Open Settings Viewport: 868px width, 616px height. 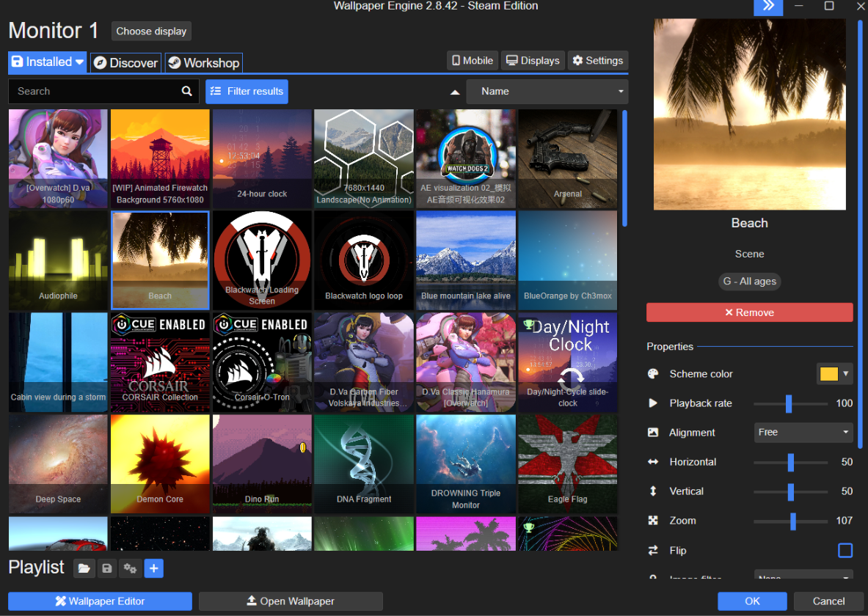tap(598, 61)
